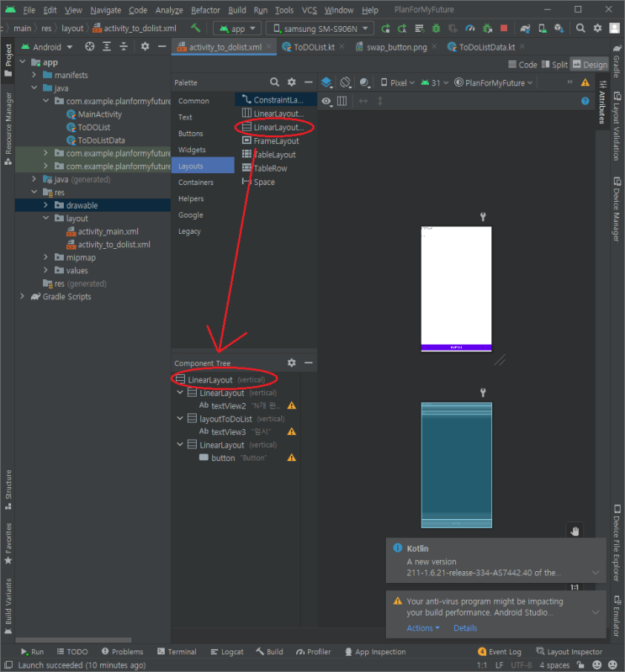Click the Orientation for Preview icon
This screenshot has height=672, width=625.
coord(346,82)
